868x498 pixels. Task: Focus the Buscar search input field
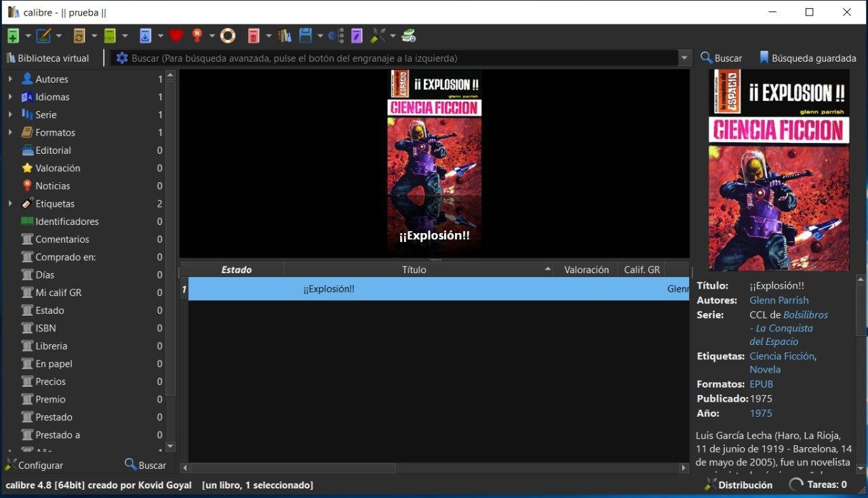click(403, 58)
